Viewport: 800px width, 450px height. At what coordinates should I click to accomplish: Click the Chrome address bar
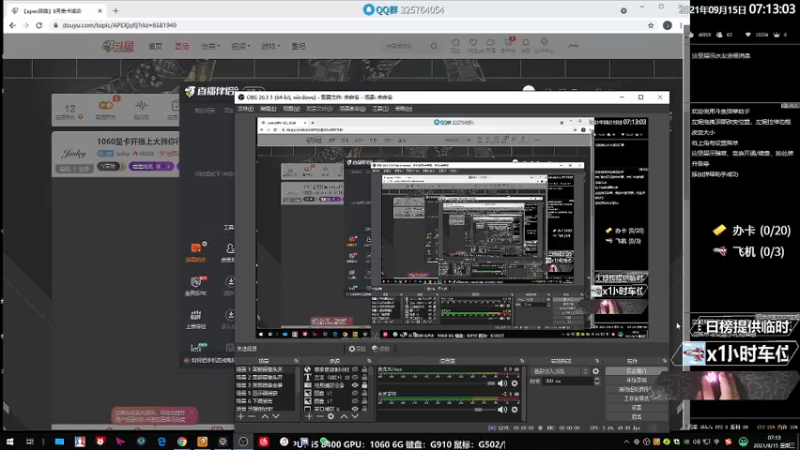pyautogui.click(x=347, y=25)
